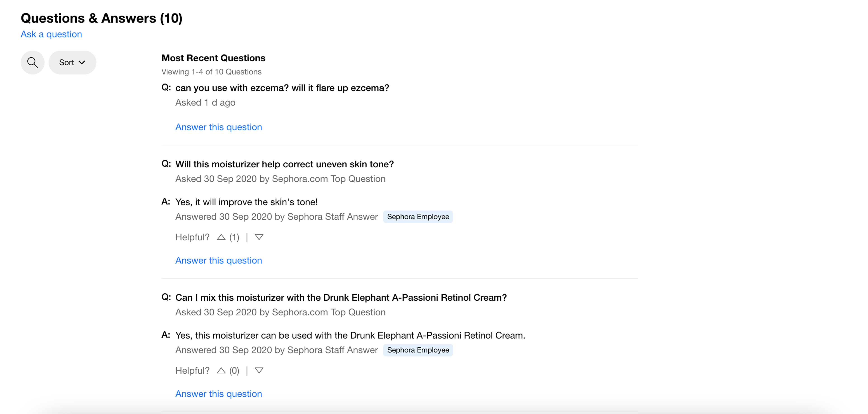Click the downvote triangle under the retinol answer
The image size is (868, 414).
(x=259, y=370)
